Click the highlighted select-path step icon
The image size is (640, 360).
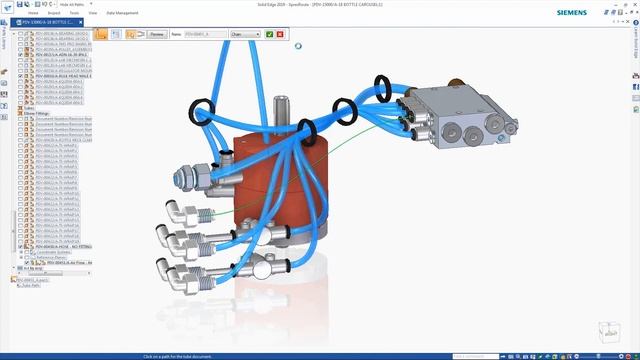click(130, 34)
